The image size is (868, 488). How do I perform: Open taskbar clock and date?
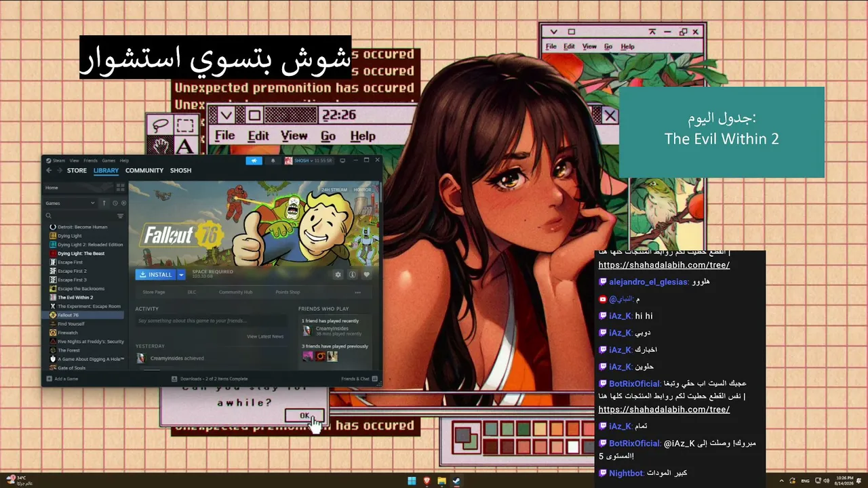(845, 481)
